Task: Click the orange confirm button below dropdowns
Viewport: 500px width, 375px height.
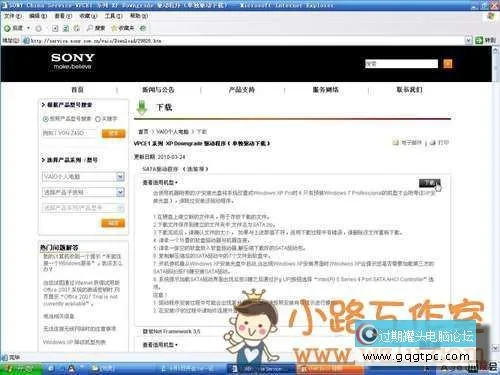Action: (x=113, y=223)
